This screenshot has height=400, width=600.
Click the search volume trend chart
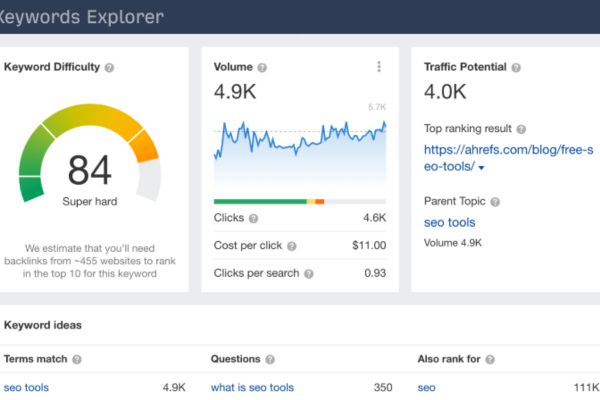tap(300, 153)
